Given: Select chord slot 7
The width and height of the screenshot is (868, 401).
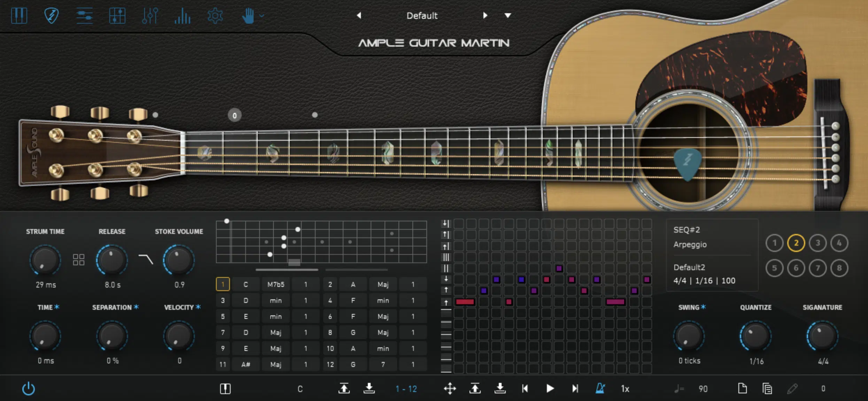Looking at the screenshot, I should [x=223, y=332].
